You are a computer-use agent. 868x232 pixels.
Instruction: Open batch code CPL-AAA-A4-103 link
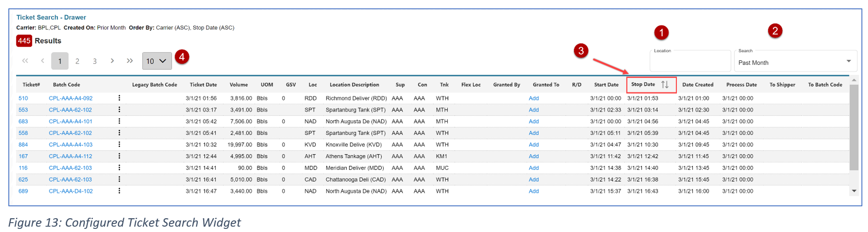pyautogui.click(x=71, y=145)
